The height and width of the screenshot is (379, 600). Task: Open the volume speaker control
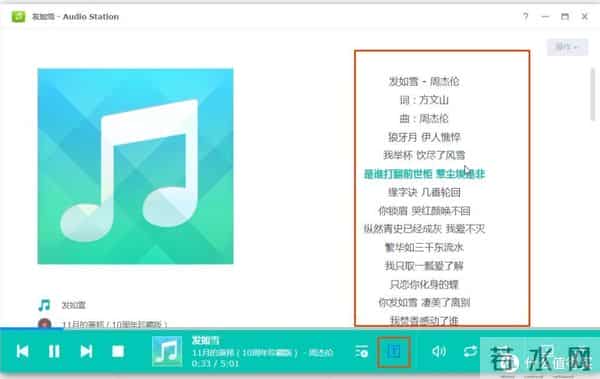[x=439, y=351]
